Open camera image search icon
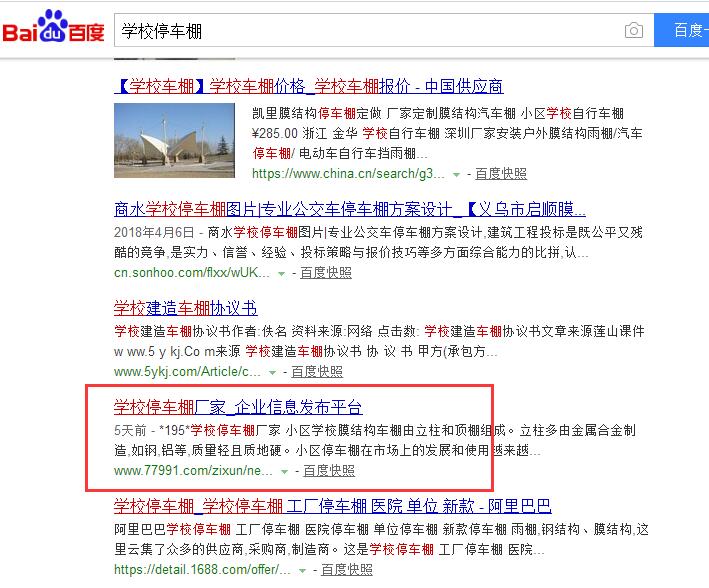Screen dimensions: 709x588 coord(633,31)
